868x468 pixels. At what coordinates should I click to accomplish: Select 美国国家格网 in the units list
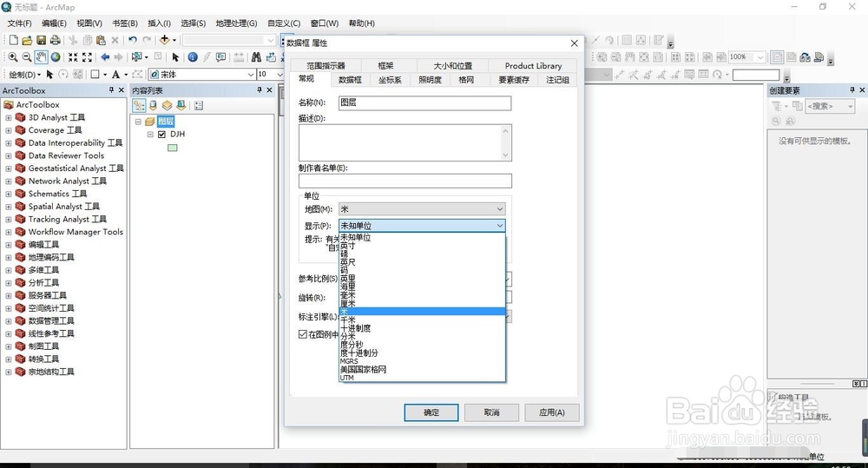point(422,369)
